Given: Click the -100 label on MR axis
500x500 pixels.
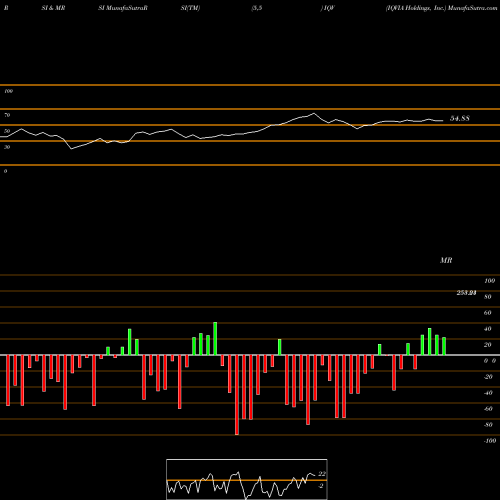Looking at the screenshot, I should (x=490, y=441).
